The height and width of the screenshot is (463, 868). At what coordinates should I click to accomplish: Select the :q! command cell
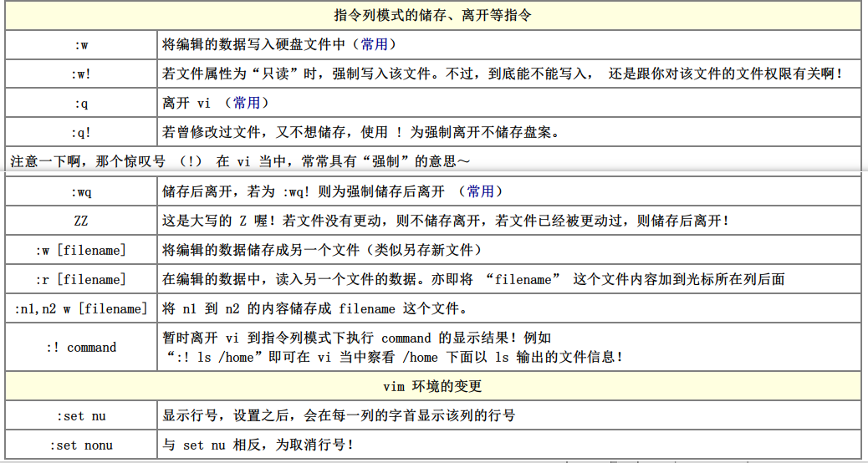(81, 132)
